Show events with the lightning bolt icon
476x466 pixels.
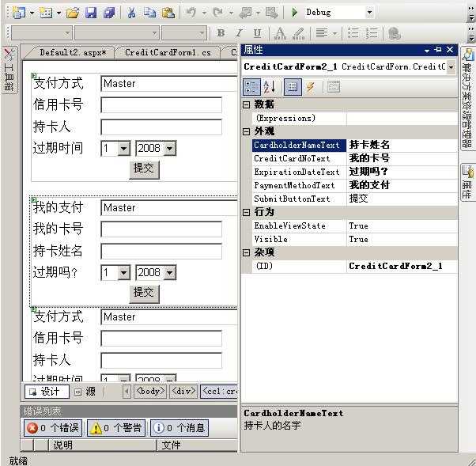pyautogui.click(x=310, y=87)
